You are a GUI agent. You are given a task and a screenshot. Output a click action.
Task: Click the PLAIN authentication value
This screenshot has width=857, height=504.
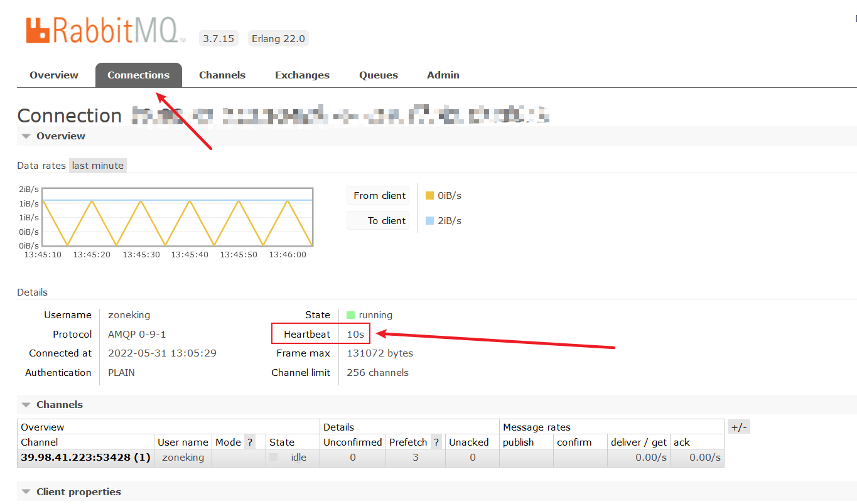(x=121, y=373)
